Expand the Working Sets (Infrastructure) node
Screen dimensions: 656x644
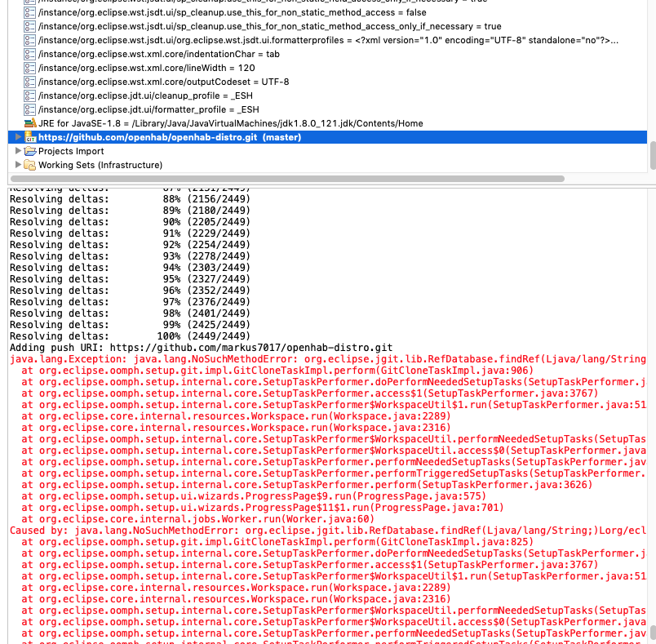tap(18, 164)
